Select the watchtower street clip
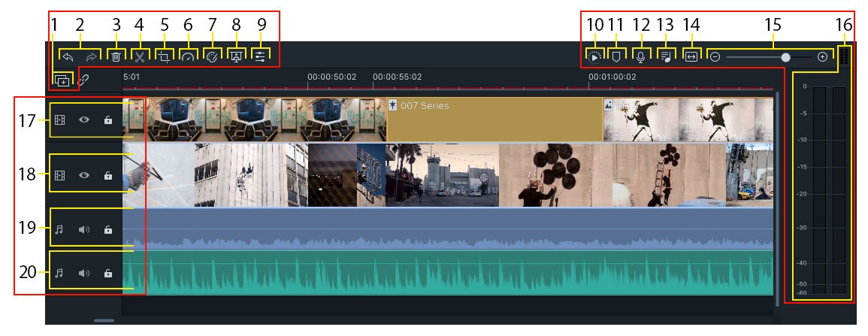Screen dimensions: 868x336 [x=443, y=175]
